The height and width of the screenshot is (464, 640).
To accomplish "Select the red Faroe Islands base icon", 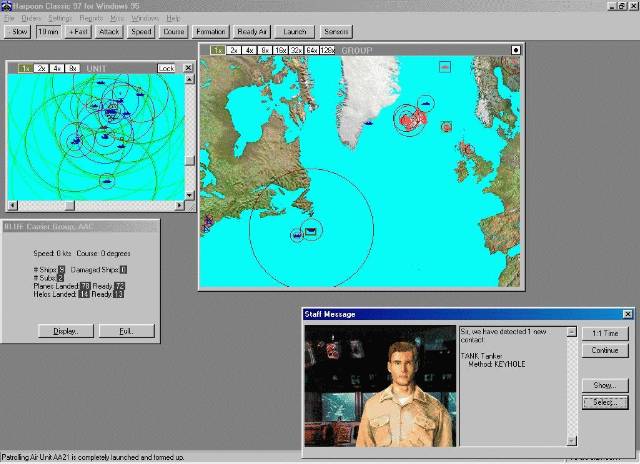I will pos(447,127).
